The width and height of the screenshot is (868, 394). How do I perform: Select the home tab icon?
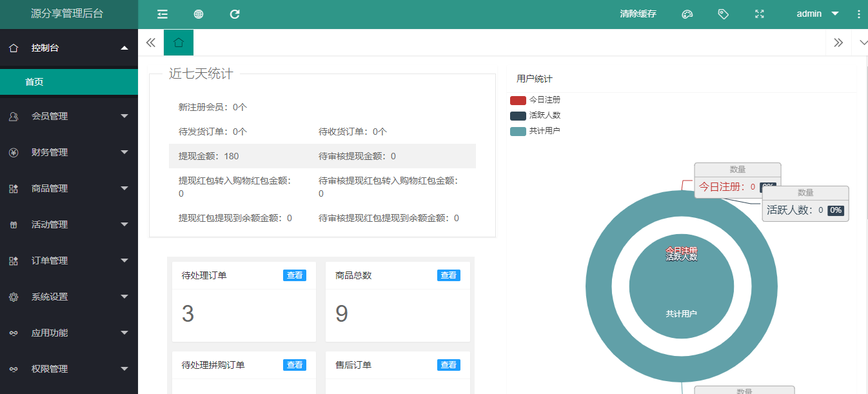[x=179, y=43]
